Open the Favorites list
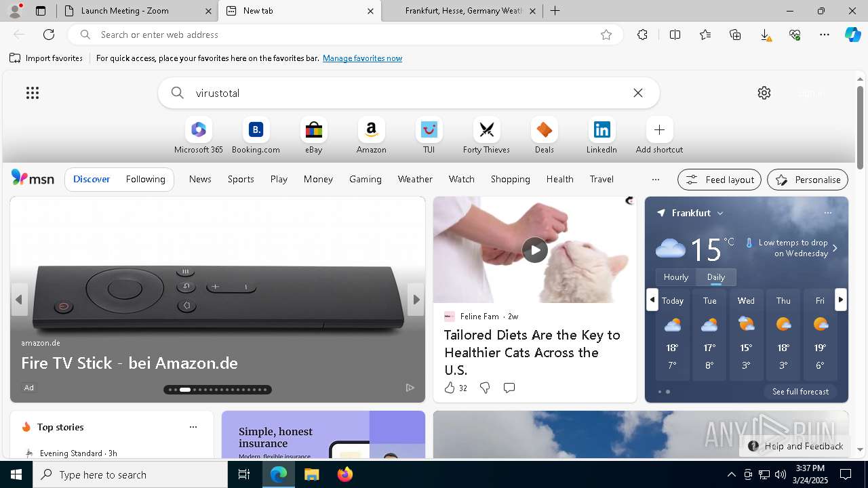 705,35
